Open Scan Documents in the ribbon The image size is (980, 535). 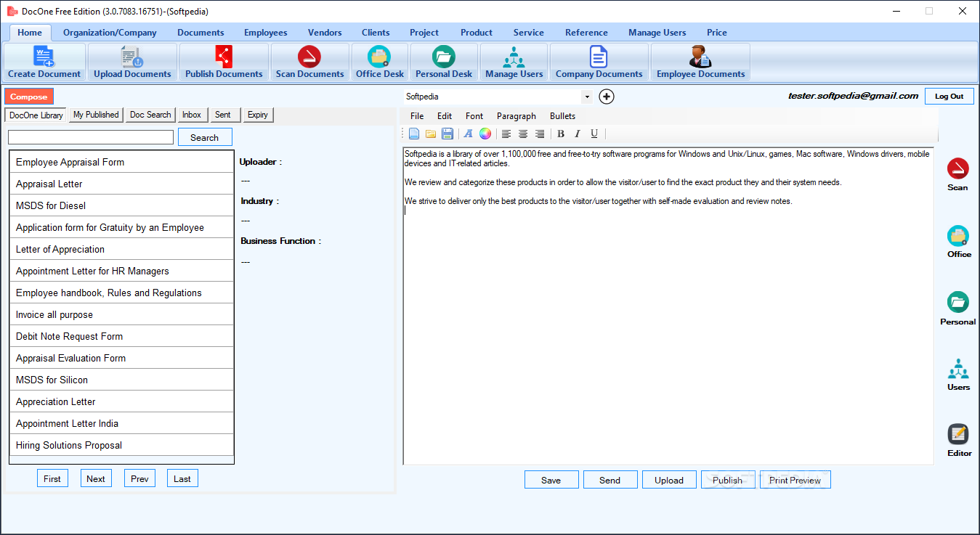tap(309, 62)
